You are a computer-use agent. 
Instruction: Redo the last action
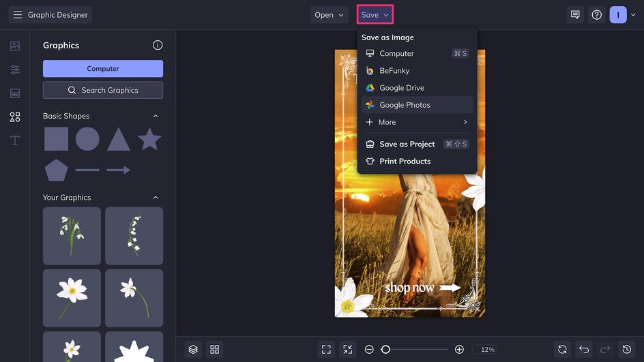(x=605, y=349)
